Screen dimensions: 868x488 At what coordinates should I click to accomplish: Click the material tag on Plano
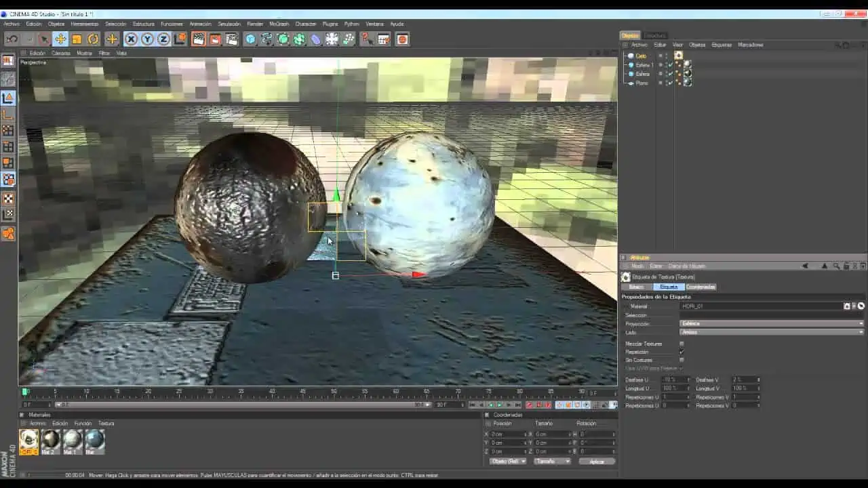pyautogui.click(x=688, y=83)
